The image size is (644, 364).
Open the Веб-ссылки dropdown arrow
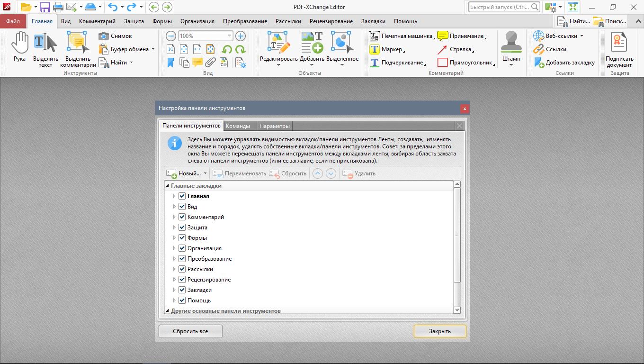[581, 36]
